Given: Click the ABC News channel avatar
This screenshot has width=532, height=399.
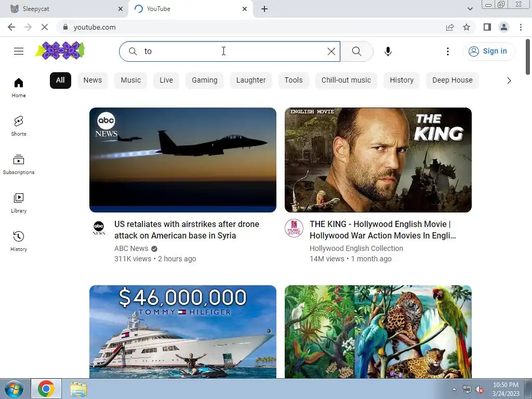Looking at the screenshot, I should click(99, 228).
